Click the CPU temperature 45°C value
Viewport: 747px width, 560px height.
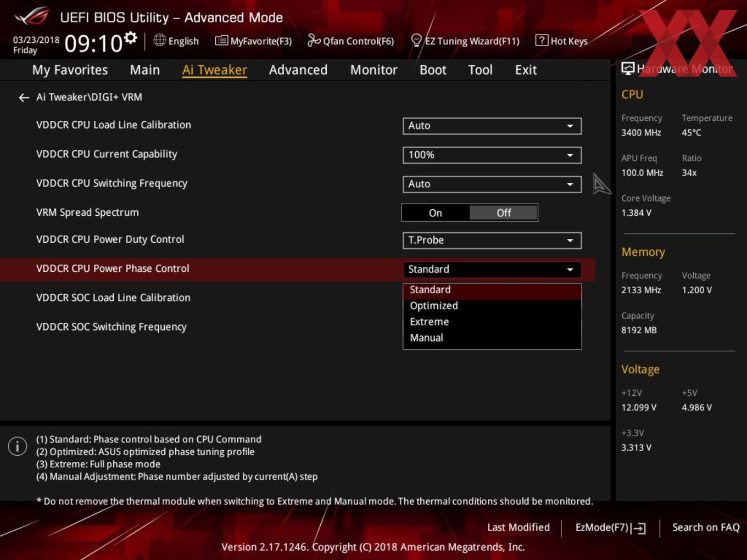[692, 132]
